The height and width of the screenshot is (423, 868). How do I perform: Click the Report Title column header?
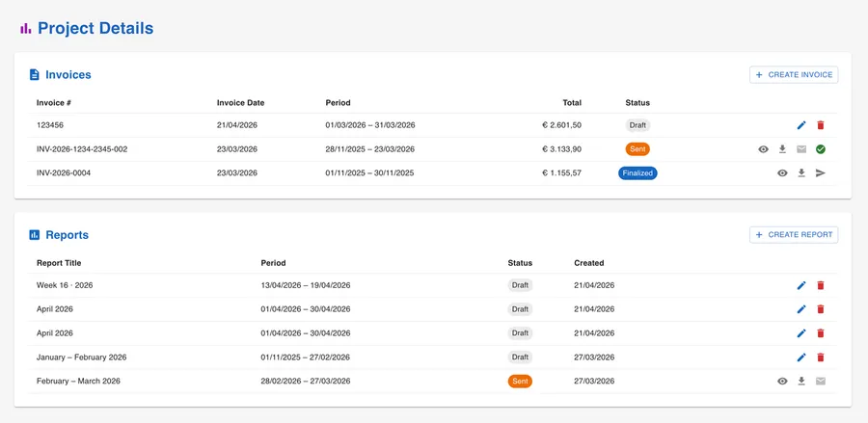59,263
